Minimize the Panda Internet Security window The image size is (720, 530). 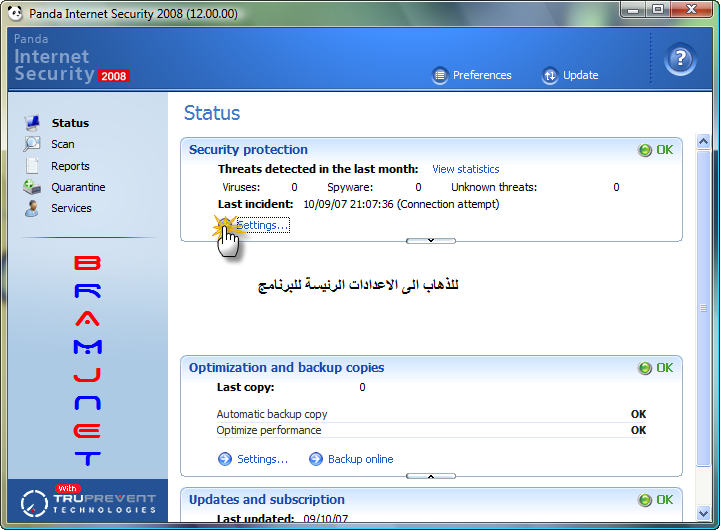pyautogui.click(x=634, y=10)
